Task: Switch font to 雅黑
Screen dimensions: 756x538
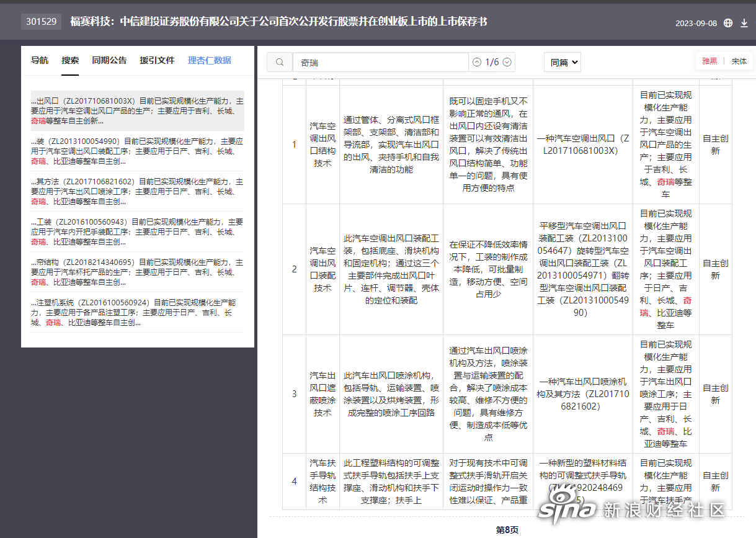Action: (709, 61)
